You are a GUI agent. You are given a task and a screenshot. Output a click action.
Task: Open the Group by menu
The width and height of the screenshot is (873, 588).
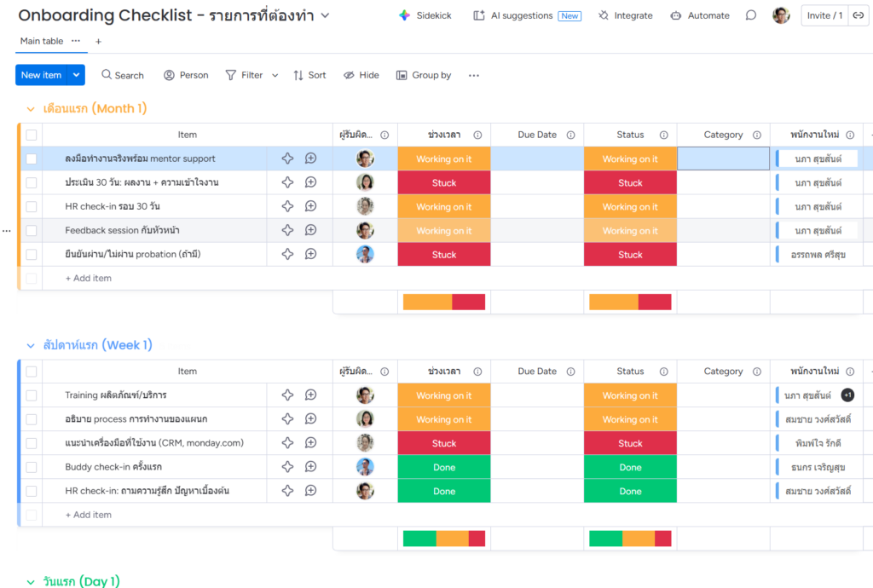point(424,75)
